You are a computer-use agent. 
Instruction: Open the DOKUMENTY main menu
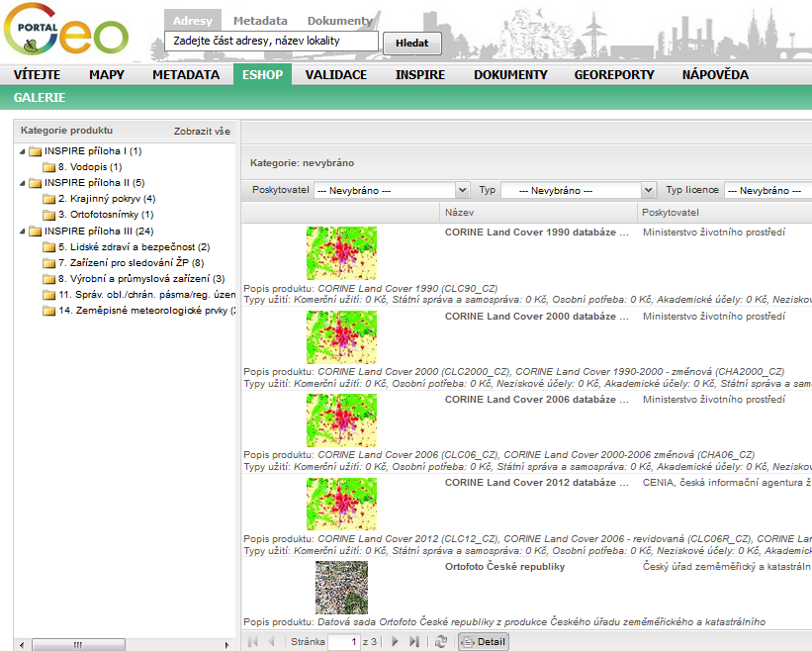(x=510, y=74)
